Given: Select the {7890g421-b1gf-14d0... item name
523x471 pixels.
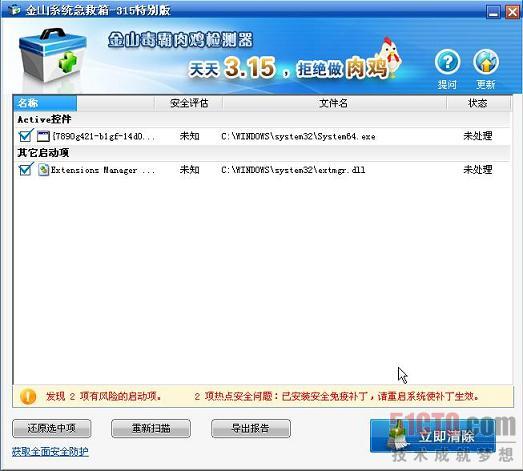Looking at the screenshot, I should tap(103, 136).
